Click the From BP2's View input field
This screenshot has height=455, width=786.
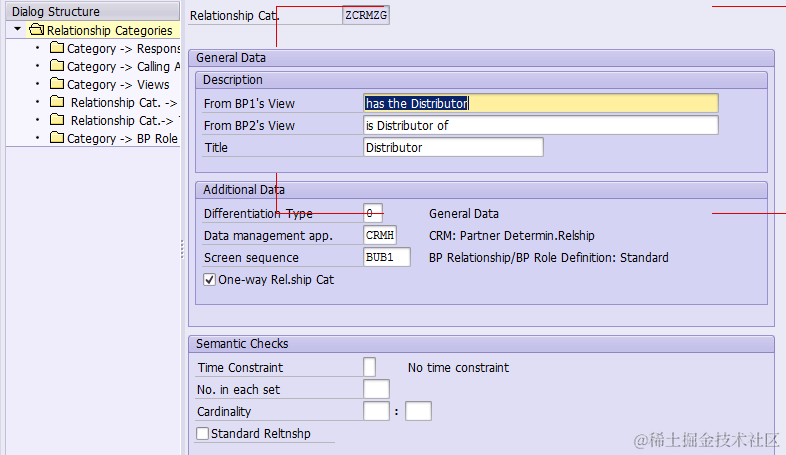click(541, 125)
